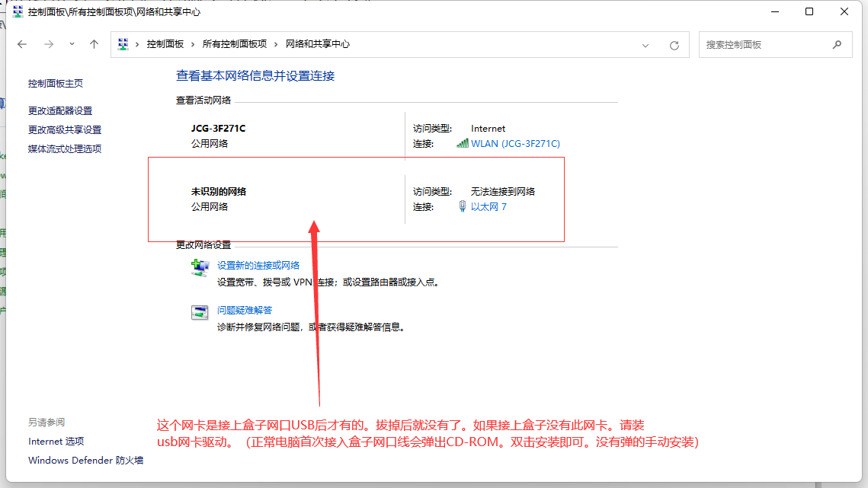The height and width of the screenshot is (488, 868).
Task: Open Windows Defender 防火墙 settings
Action: (x=68, y=460)
